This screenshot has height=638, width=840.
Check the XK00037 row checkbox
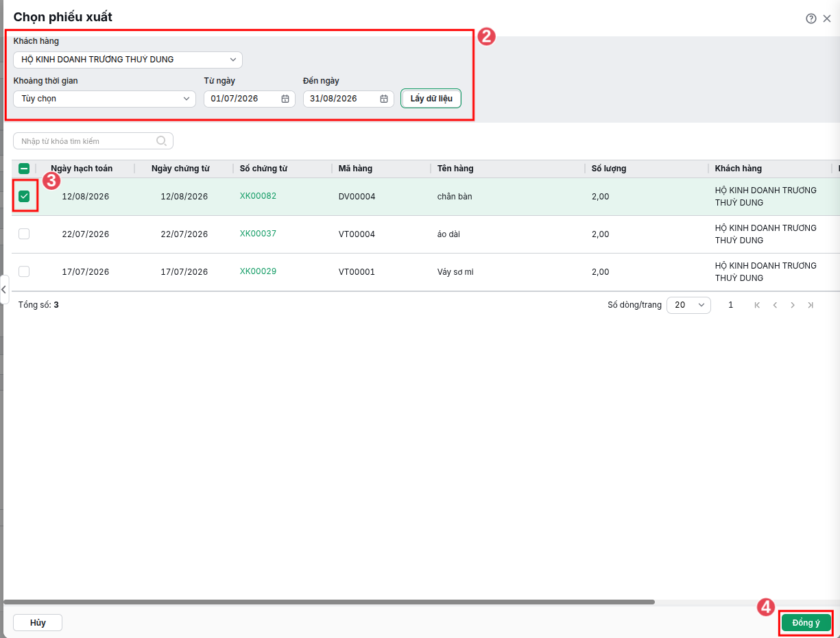click(24, 234)
